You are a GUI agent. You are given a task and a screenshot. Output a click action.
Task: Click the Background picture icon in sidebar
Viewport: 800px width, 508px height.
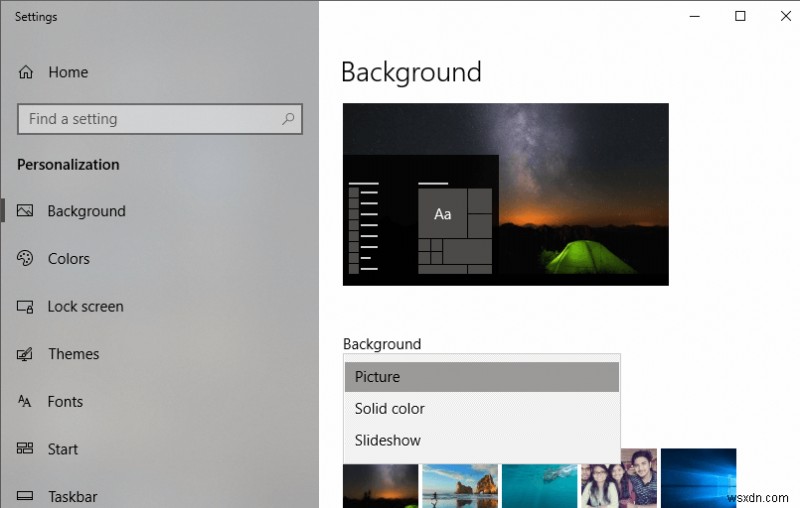25,211
